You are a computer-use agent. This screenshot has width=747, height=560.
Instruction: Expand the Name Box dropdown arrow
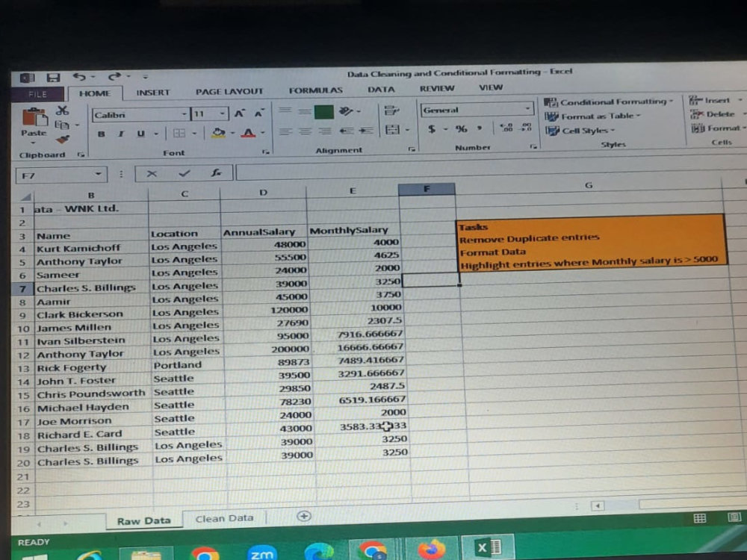pos(98,174)
